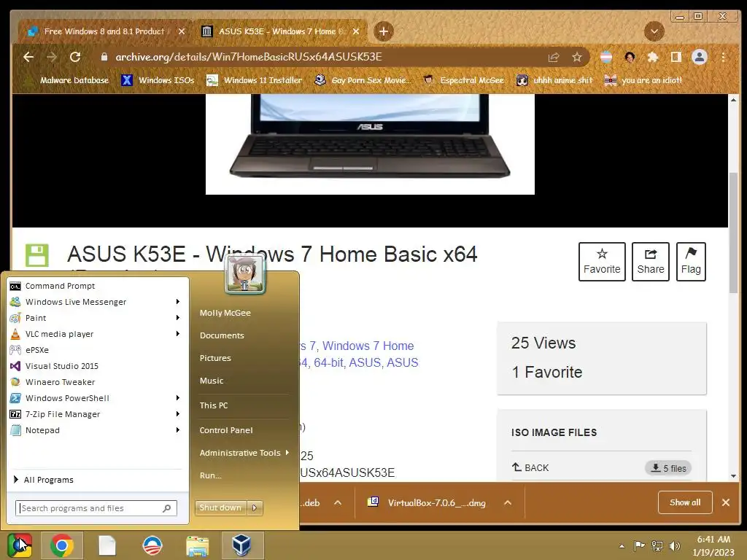Open VLC media player from Start menu
The height and width of the screenshot is (560, 747).
pyautogui.click(x=90, y=334)
